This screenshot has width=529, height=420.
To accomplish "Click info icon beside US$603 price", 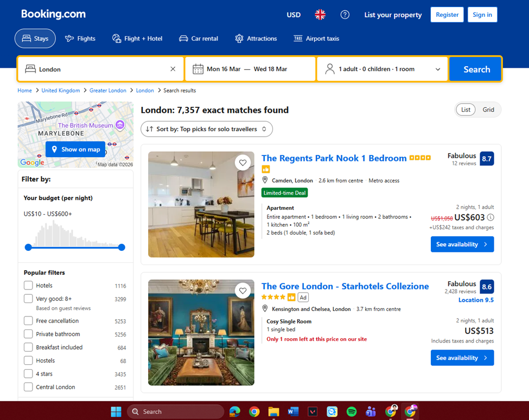I will click(490, 217).
